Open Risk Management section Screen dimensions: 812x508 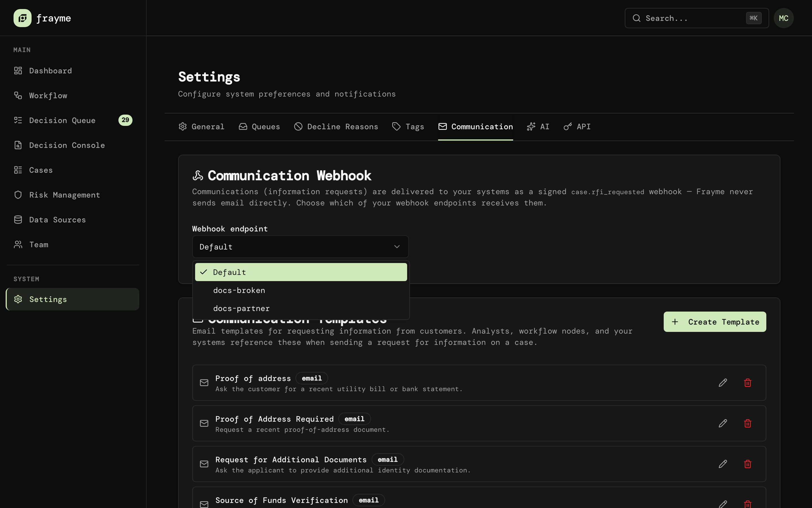coord(73,195)
